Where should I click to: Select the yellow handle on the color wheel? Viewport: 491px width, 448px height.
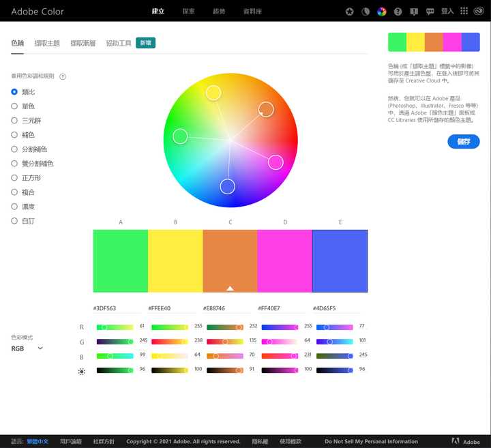(x=213, y=93)
